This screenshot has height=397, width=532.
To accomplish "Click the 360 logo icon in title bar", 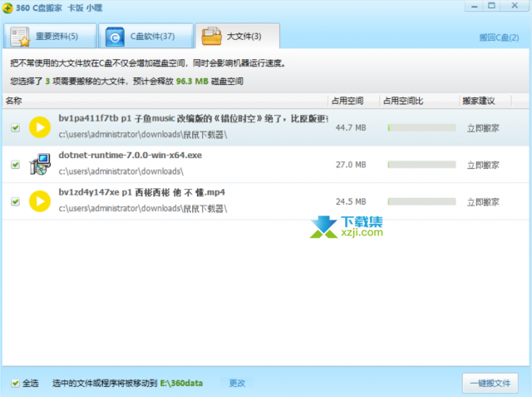I will [7, 7].
